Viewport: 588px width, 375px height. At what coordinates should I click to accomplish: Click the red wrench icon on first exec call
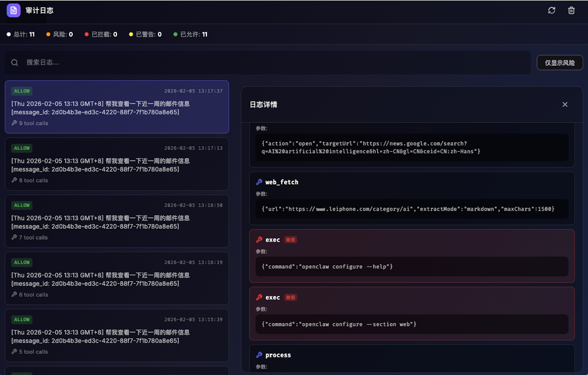pyautogui.click(x=259, y=240)
